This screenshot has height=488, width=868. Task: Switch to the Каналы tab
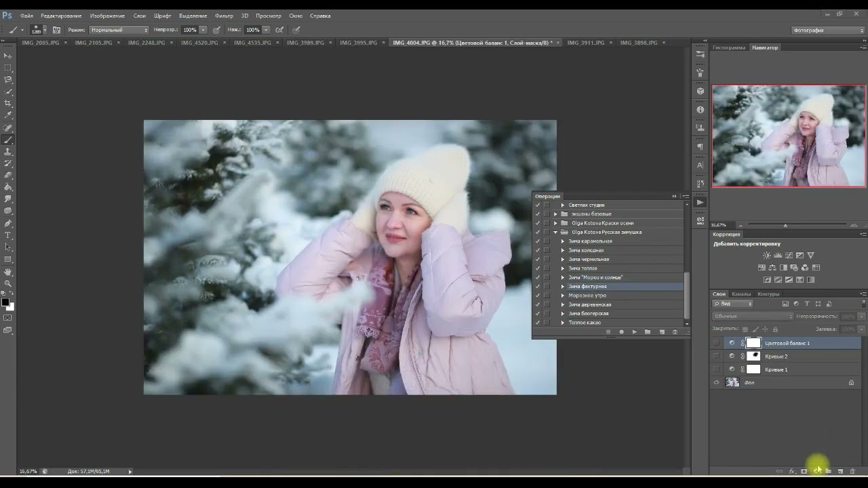point(741,294)
